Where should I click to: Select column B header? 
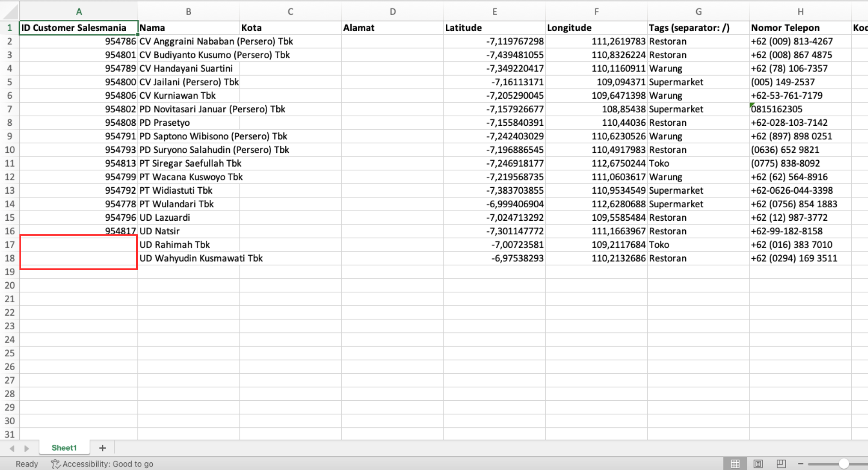[x=189, y=12]
